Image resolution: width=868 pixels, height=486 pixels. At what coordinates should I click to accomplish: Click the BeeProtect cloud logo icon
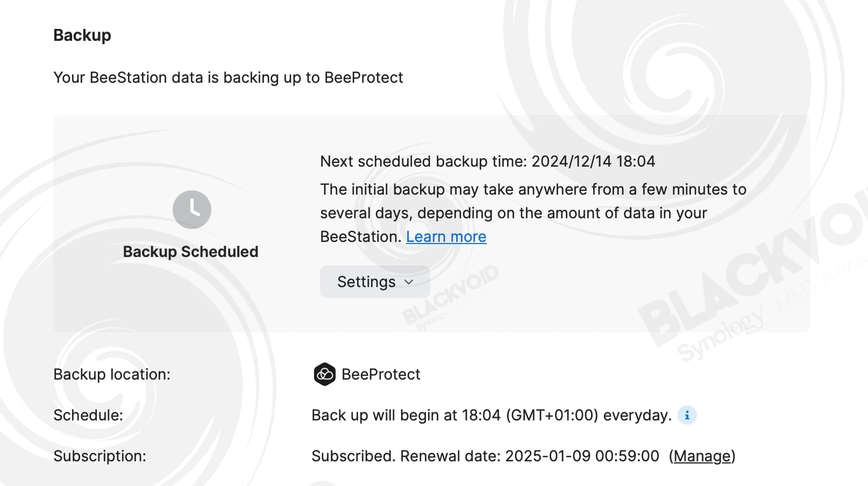(x=324, y=374)
